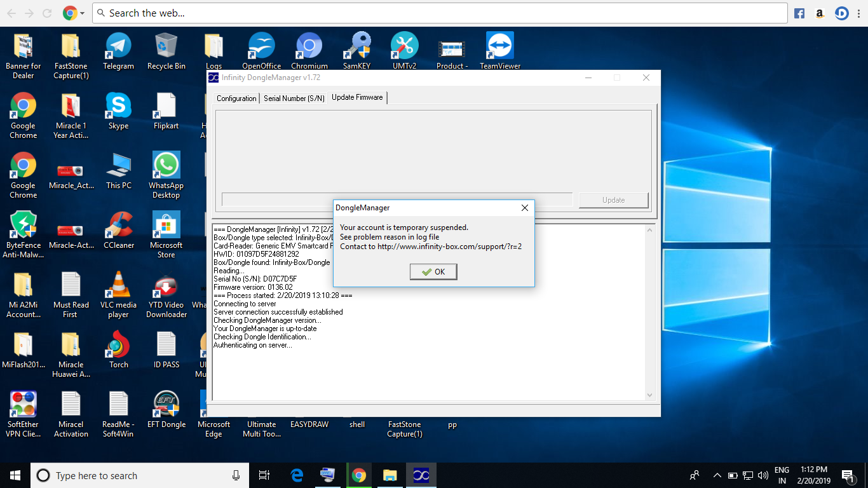Open the OpenOffice desktop shortcut
This screenshot has width=868, height=488.
pyautogui.click(x=261, y=51)
